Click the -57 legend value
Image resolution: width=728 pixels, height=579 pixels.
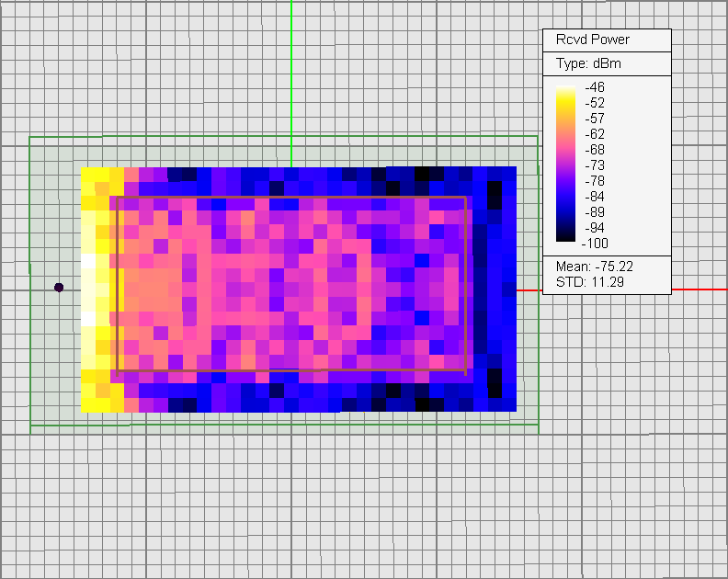[x=595, y=119]
